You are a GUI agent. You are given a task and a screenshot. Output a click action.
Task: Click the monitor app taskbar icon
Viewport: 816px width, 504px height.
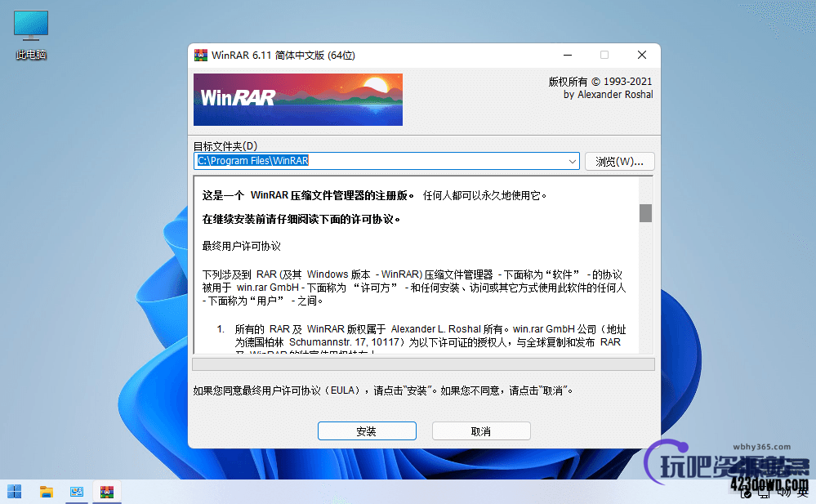77,492
